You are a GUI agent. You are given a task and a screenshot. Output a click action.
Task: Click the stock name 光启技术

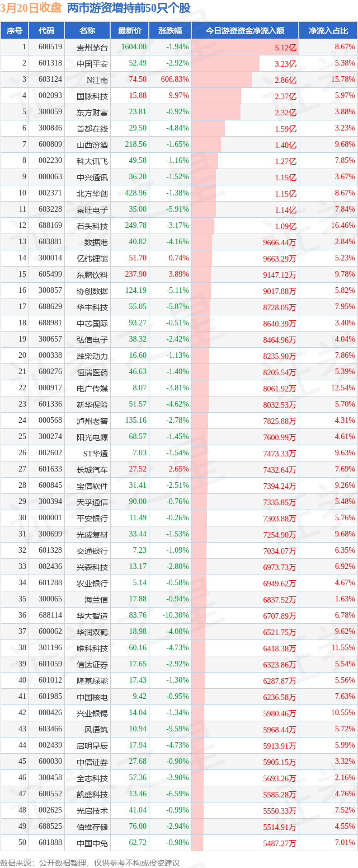(93, 811)
